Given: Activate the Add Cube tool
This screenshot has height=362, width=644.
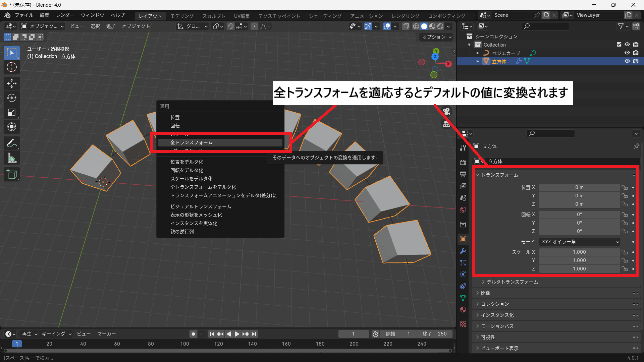Looking at the screenshot, I should 12,174.
